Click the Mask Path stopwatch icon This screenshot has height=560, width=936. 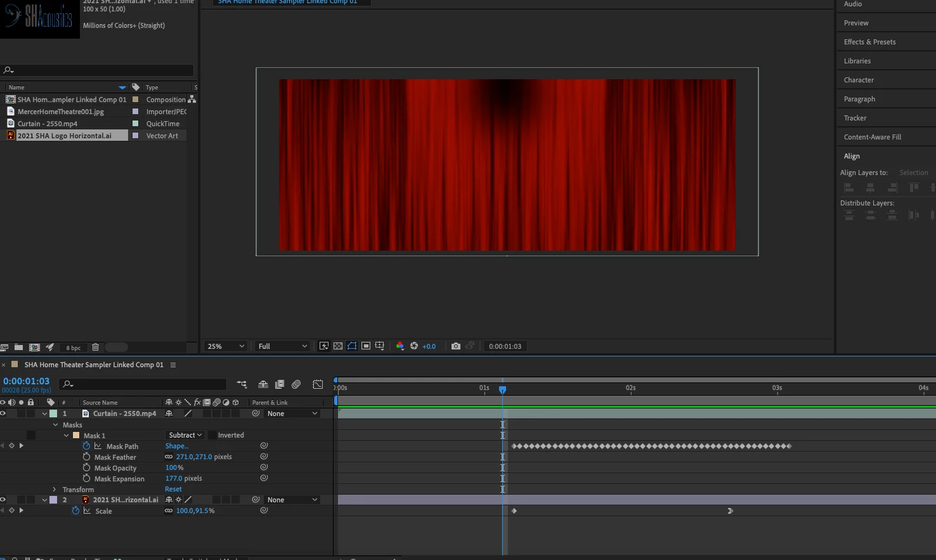(x=86, y=446)
